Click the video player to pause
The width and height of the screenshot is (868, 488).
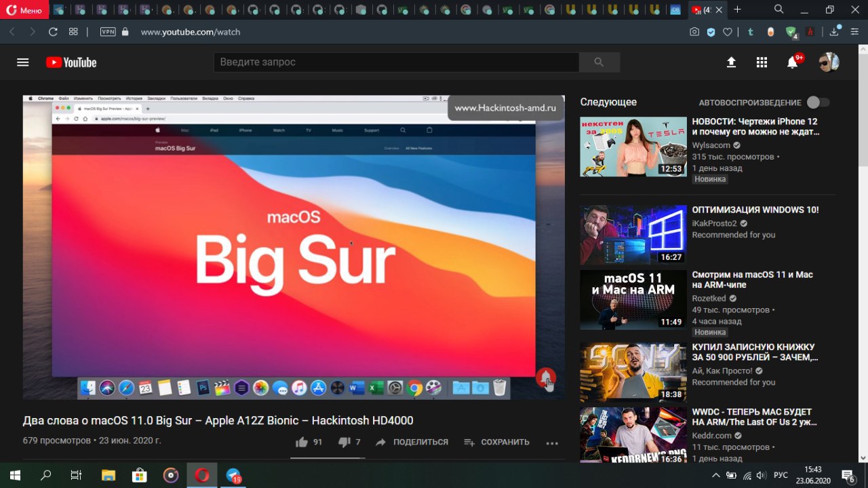[294, 247]
